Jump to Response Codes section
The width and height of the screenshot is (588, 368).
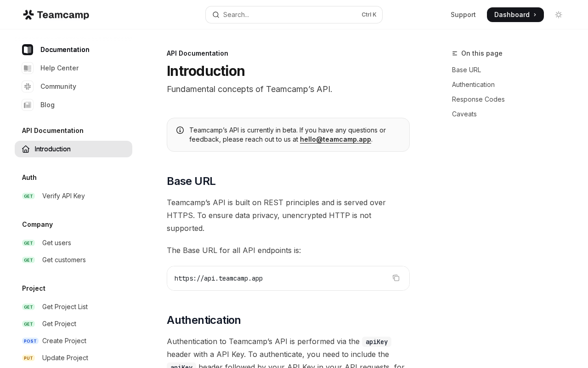tap(478, 99)
